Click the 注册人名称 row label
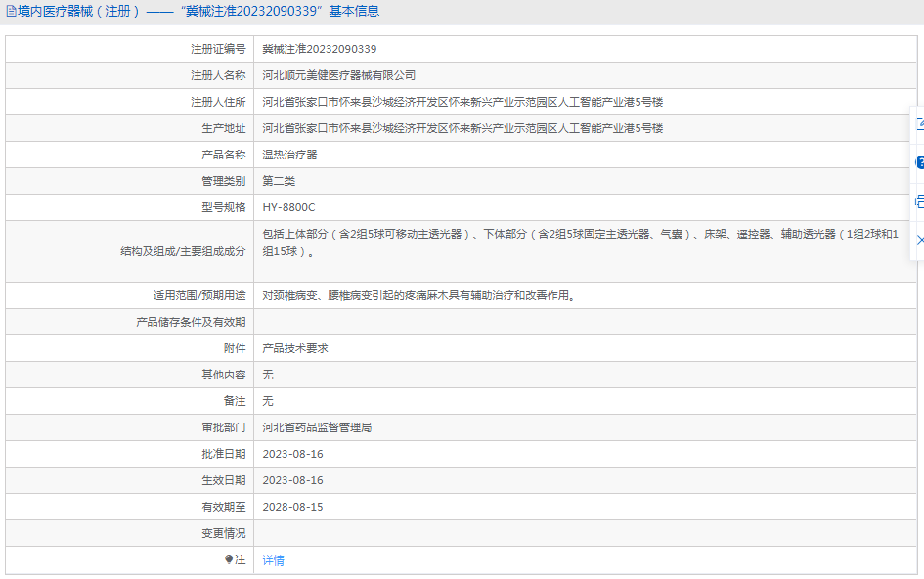This screenshot has width=924, height=579. point(218,75)
